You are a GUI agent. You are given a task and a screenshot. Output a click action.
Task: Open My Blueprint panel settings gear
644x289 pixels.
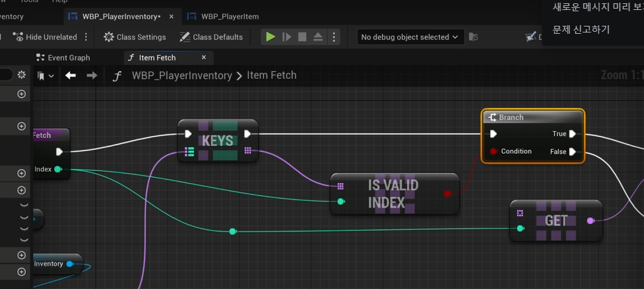[x=21, y=75]
